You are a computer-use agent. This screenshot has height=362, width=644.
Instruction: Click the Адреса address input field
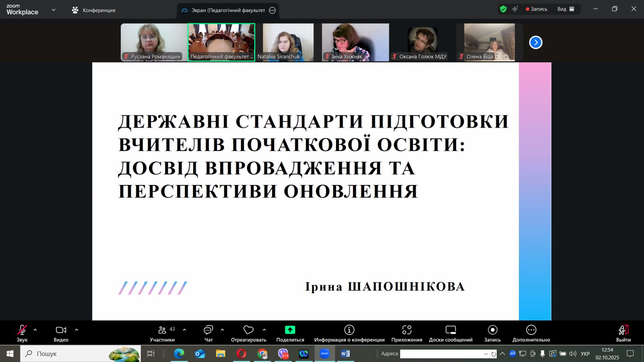[x=443, y=354]
